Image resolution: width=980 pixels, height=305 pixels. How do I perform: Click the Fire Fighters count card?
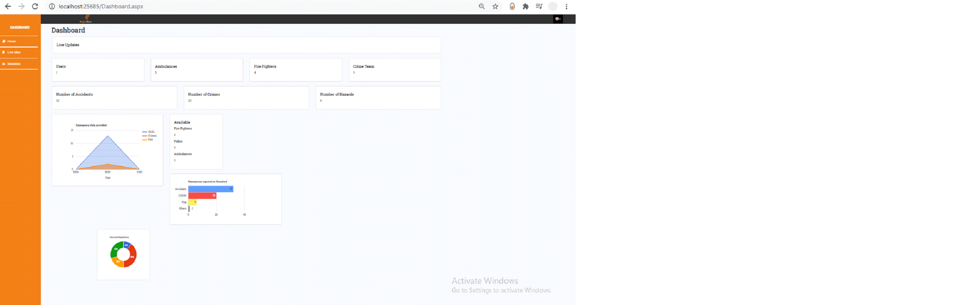[x=296, y=70]
